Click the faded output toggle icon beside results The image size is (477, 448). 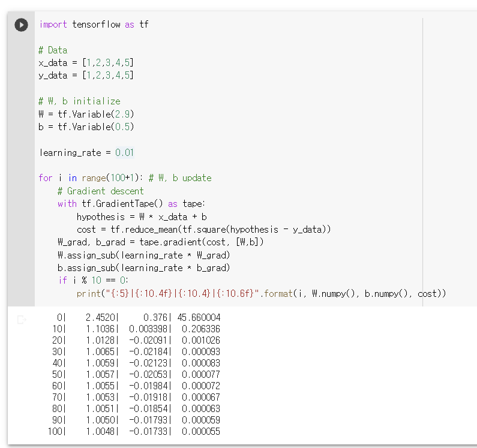tap(22, 320)
